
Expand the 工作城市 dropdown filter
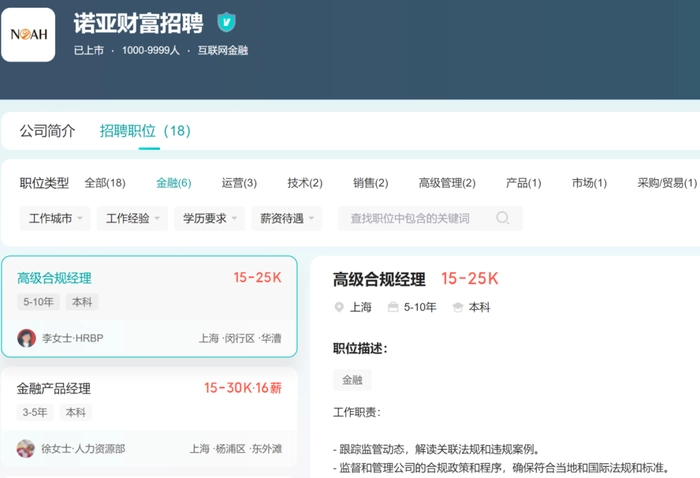pyautogui.click(x=55, y=218)
